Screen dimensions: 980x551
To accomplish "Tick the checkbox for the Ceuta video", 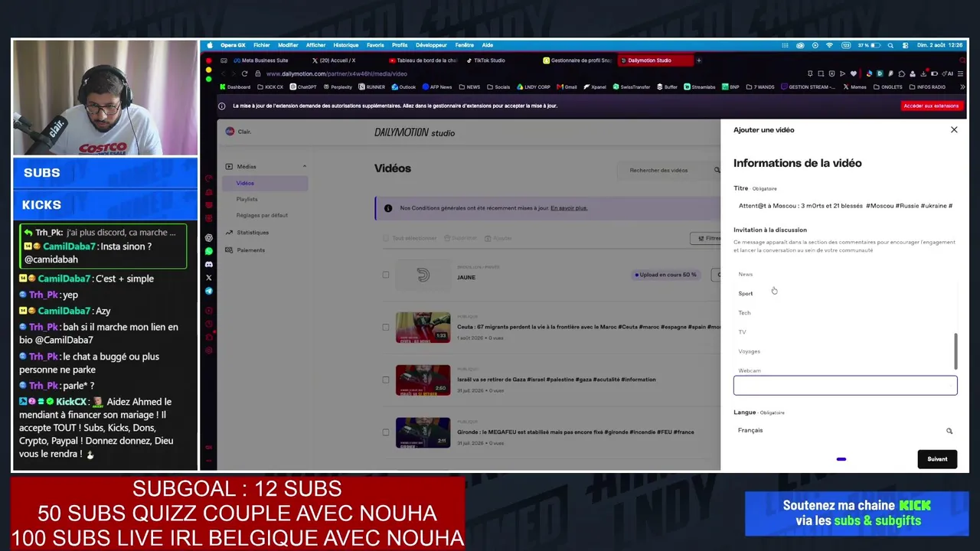I will (386, 327).
